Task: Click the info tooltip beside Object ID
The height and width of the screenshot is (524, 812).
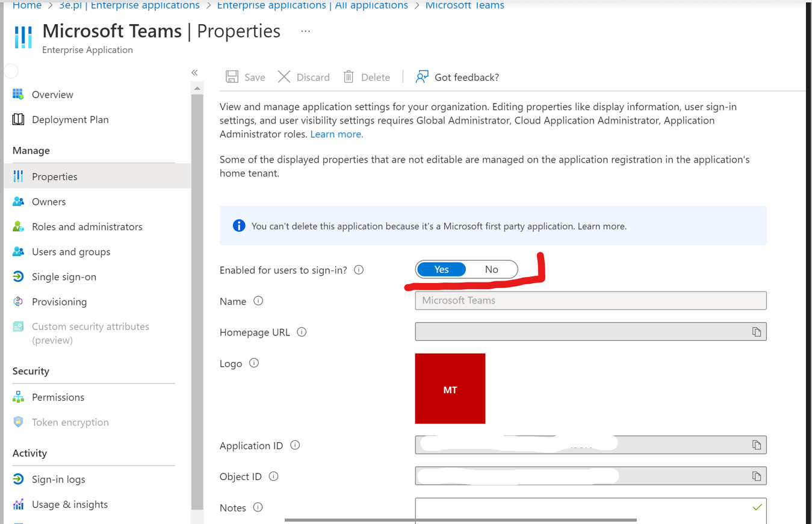Action: pyautogui.click(x=273, y=476)
